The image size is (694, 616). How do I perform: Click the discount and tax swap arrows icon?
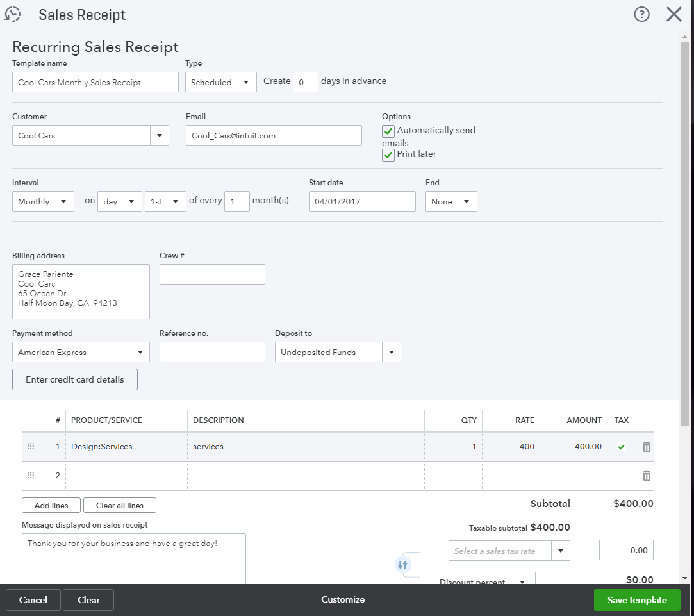point(402,565)
